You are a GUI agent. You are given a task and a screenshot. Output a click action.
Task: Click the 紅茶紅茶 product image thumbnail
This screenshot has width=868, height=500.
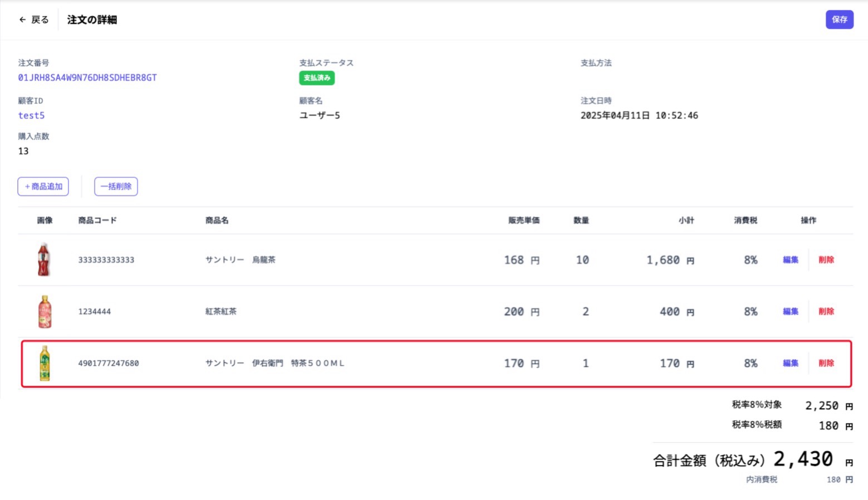[x=45, y=311]
